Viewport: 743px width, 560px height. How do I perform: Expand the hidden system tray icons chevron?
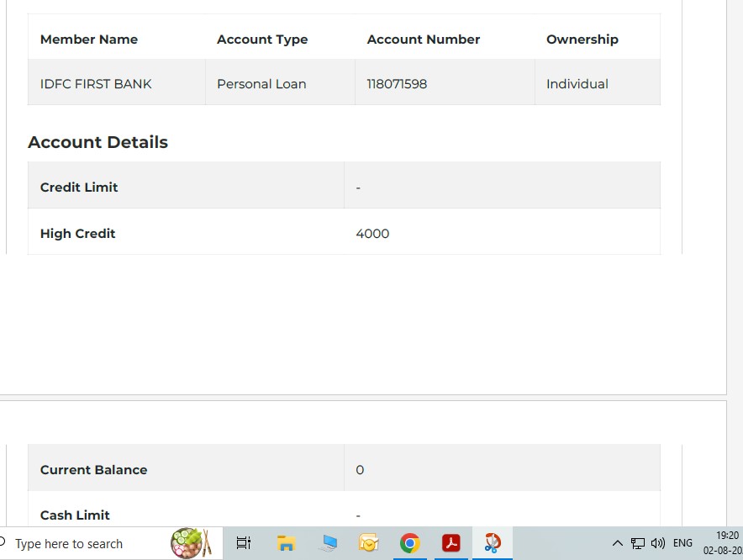click(617, 543)
